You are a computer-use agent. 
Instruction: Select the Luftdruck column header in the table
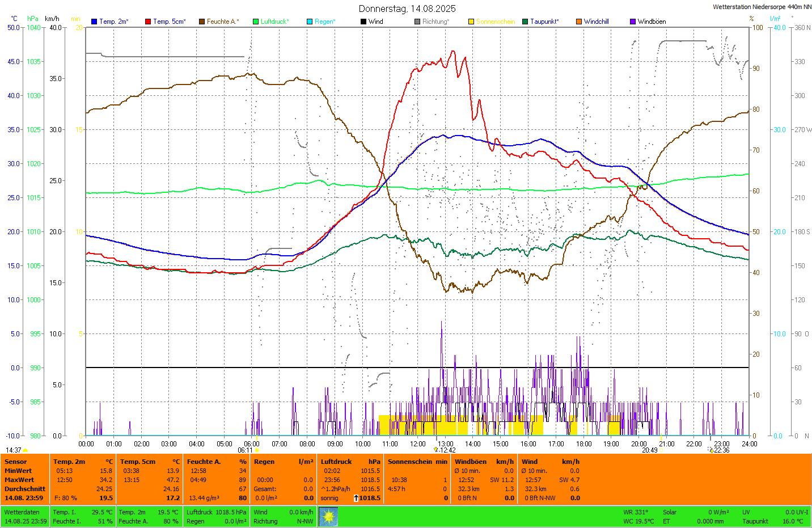336,462
